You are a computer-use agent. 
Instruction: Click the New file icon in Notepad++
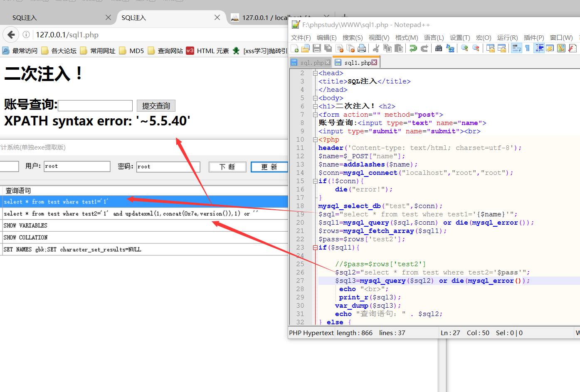tap(295, 48)
